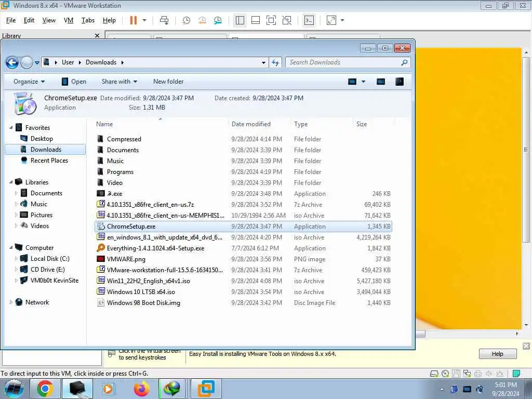Open the File menu in VMware
This screenshot has width=532, height=399.
click(11, 20)
